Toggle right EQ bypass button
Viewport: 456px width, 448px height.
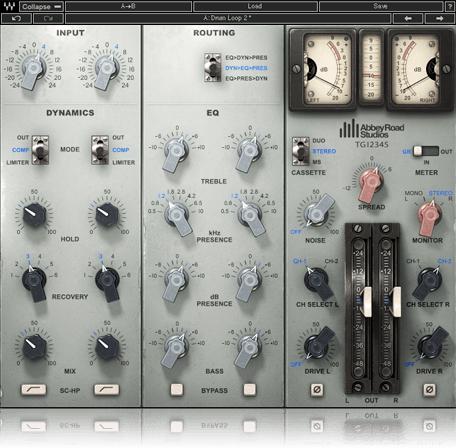250,389
